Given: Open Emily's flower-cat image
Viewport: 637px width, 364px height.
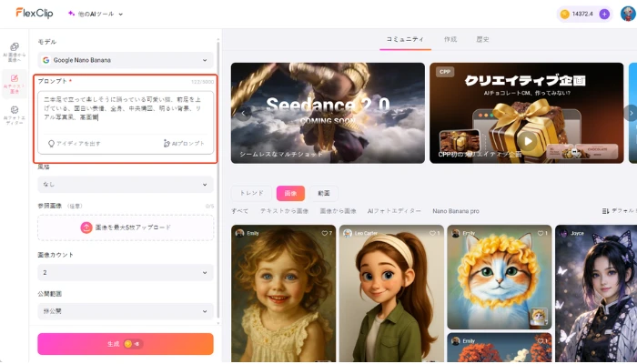Looking at the screenshot, I should [x=500, y=277].
